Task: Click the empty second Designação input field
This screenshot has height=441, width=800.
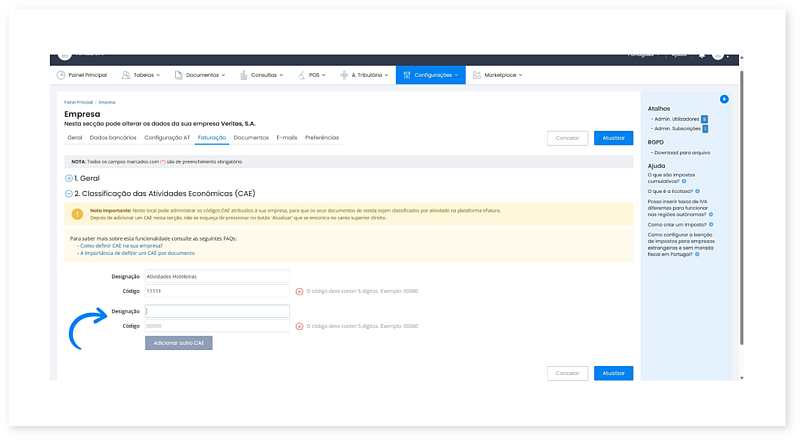Action: (x=216, y=311)
